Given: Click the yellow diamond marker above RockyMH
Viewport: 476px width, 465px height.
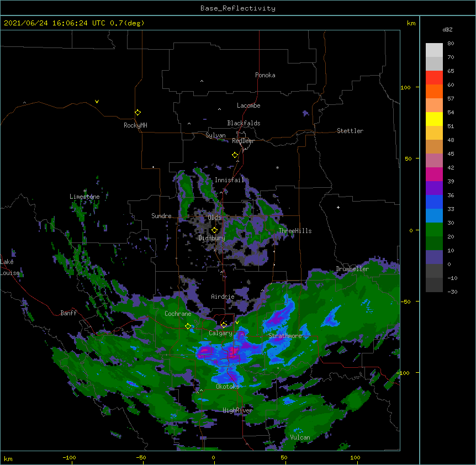Looking at the screenshot, I should coord(137,113).
